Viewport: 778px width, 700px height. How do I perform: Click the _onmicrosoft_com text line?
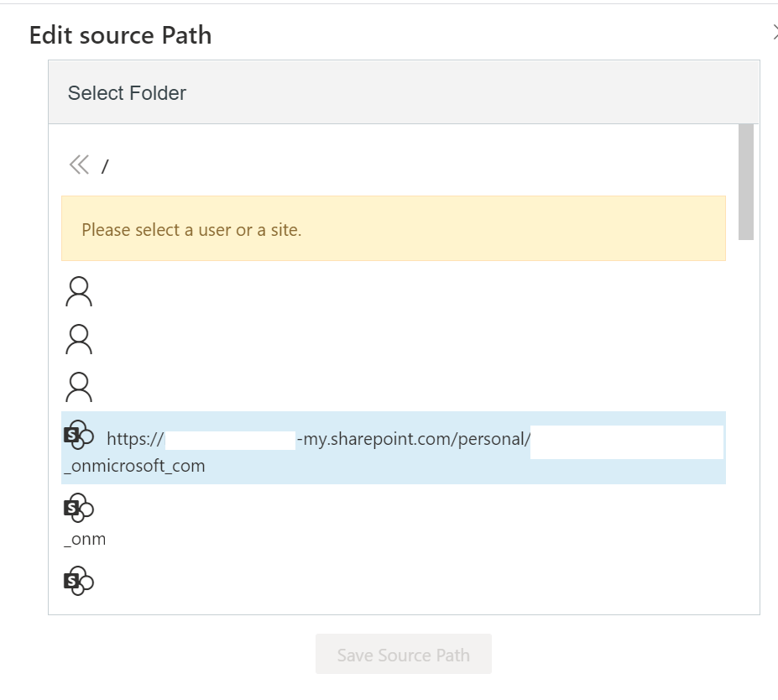tap(134, 466)
